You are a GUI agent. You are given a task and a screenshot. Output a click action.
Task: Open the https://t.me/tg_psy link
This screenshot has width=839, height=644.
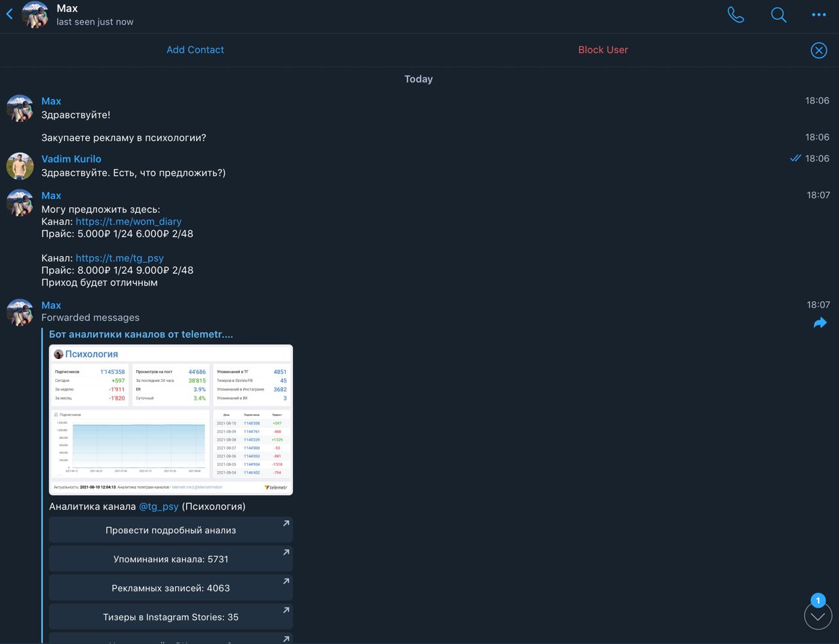(x=119, y=258)
